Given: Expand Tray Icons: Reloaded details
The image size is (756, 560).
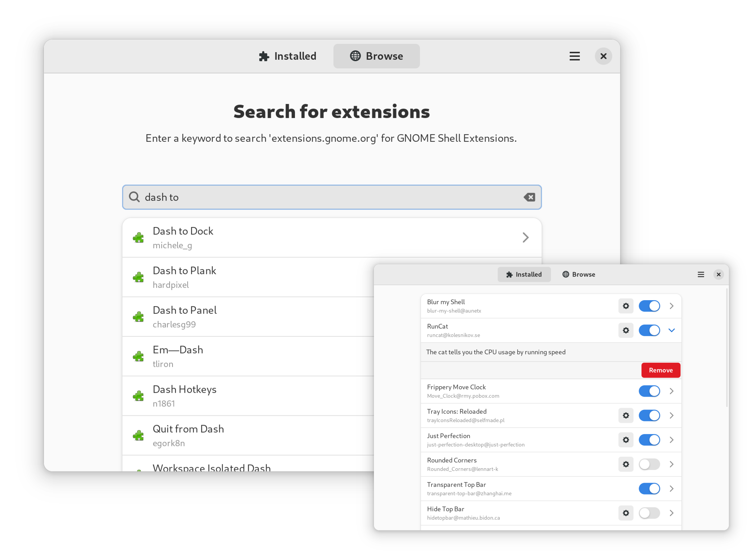Looking at the screenshot, I should click(672, 416).
